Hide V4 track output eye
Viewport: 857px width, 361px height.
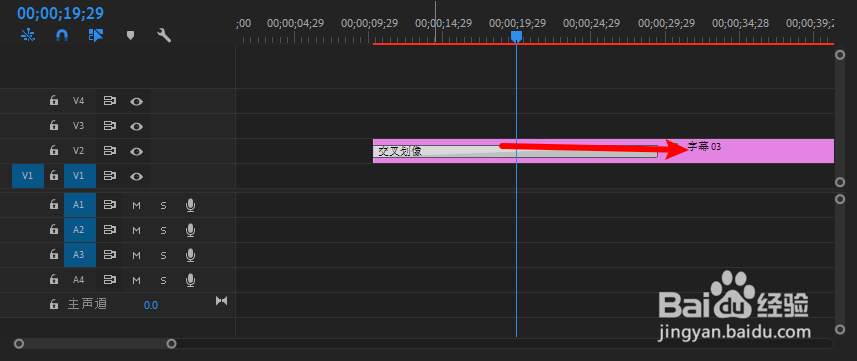pyautogui.click(x=136, y=101)
